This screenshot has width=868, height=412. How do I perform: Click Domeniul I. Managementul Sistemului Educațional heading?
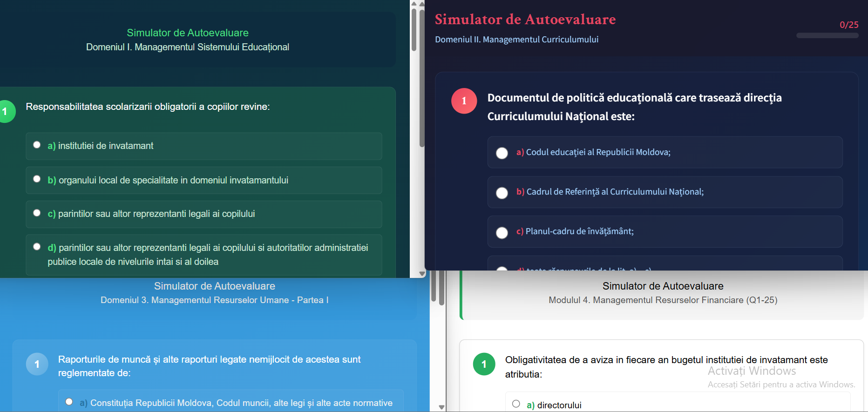pos(187,47)
